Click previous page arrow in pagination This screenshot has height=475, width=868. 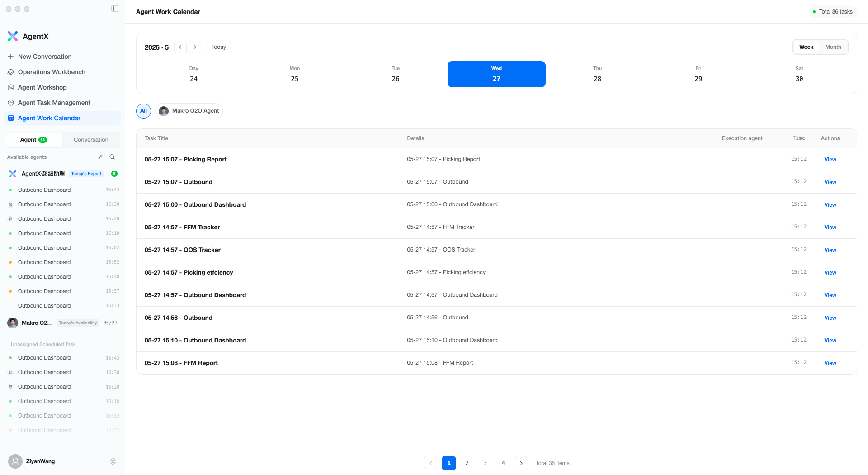click(x=431, y=463)
